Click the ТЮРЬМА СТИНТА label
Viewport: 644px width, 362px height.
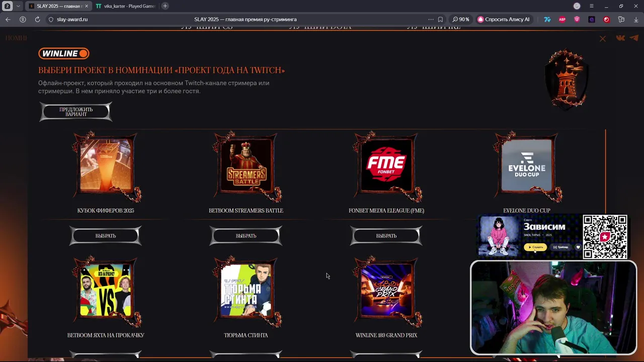tap(246, 335)
